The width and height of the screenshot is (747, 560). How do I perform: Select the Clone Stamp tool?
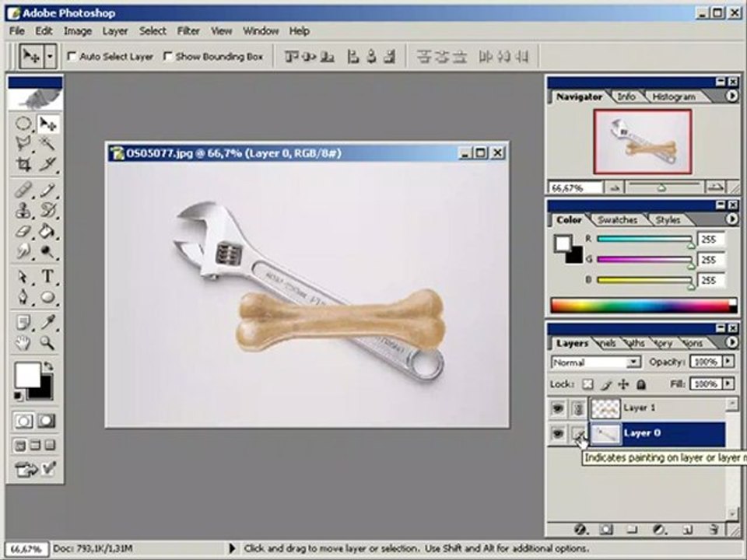(23, 210)
